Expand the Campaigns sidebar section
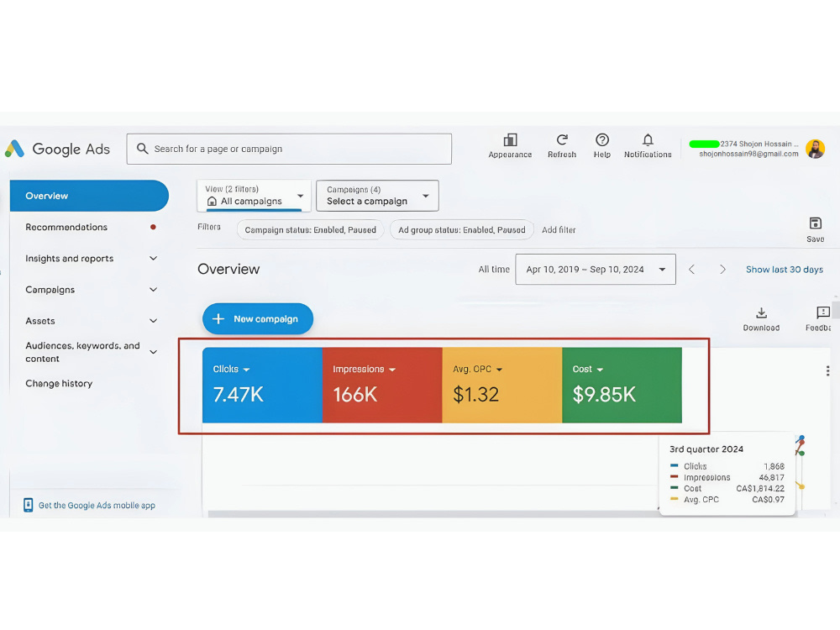Screen dimensions: 840x630 click(153, 290)
